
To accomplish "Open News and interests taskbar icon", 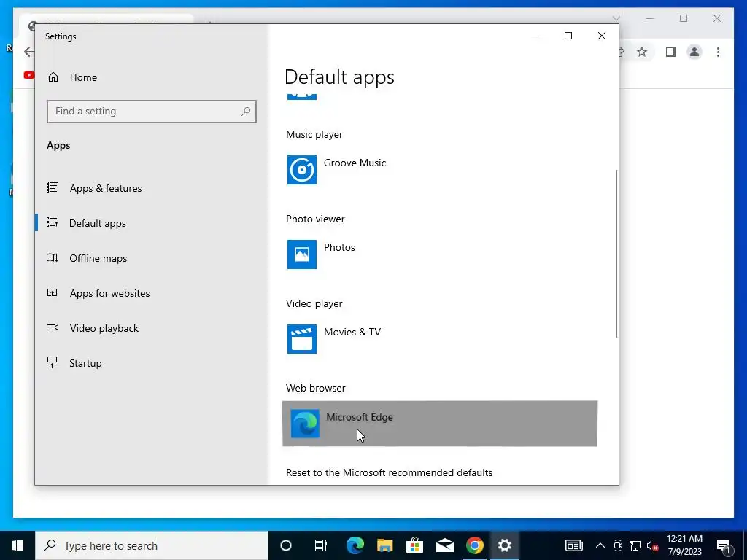I will 574,545.
